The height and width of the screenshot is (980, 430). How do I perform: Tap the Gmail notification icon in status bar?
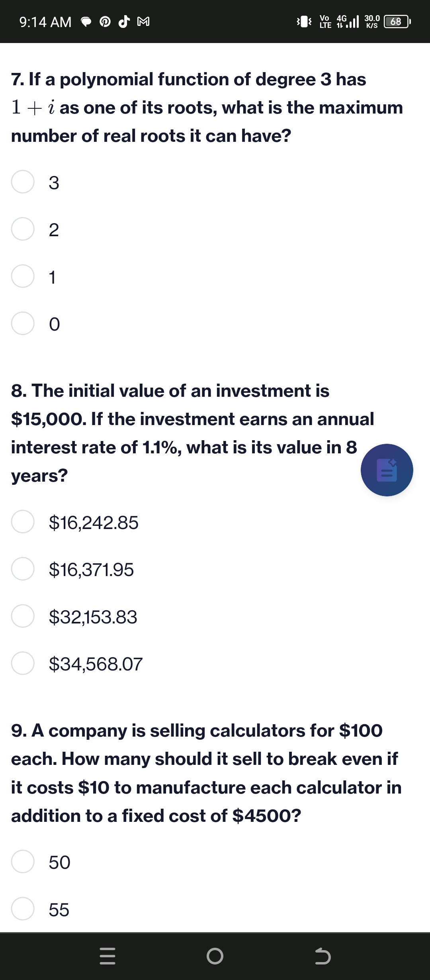pyautogui.click(x=143, y=22)
